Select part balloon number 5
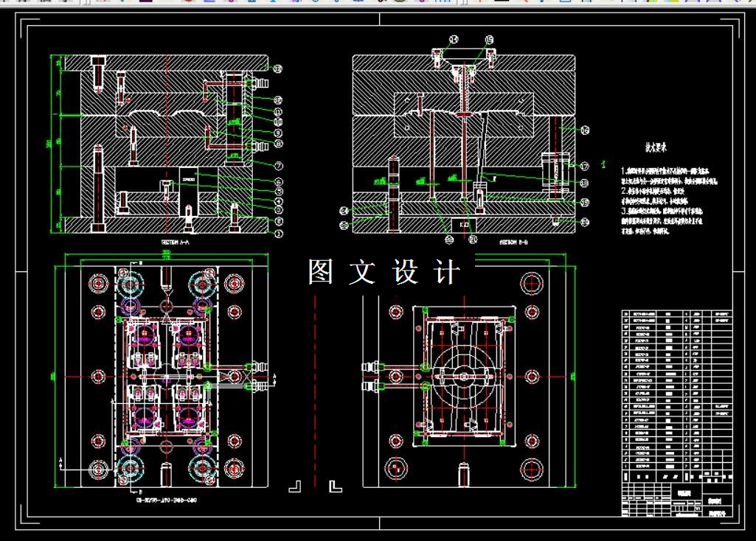The height and width of the screenshot is (541, 756). [x=279, y=192]
